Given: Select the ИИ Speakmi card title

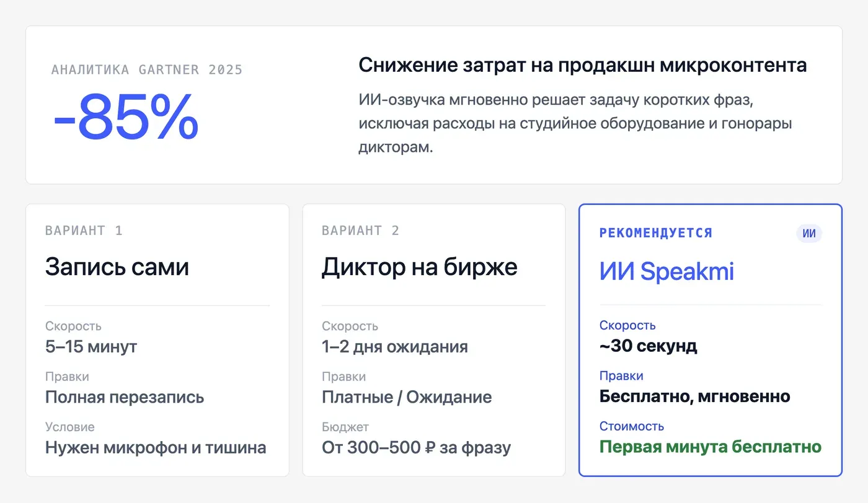Looking at the screenshot, I should [x=666, y=271].
